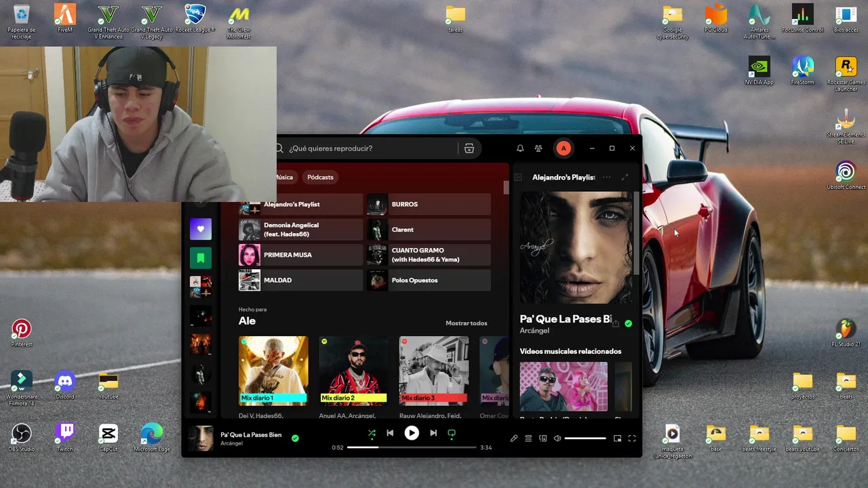The height and width of the screenshot is (488, 868).
Task: Open the Twitch desktop icon
Action: point(65,438)
